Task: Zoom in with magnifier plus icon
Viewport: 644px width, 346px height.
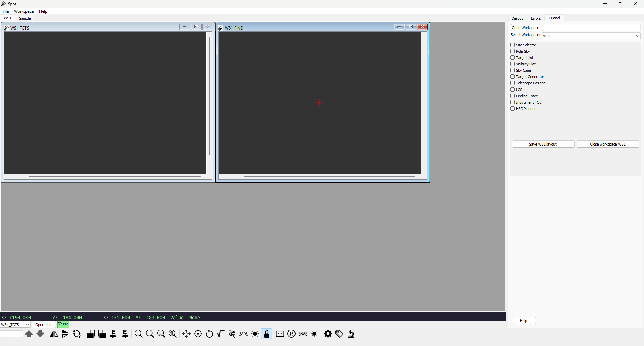Action: click(139, 334)
